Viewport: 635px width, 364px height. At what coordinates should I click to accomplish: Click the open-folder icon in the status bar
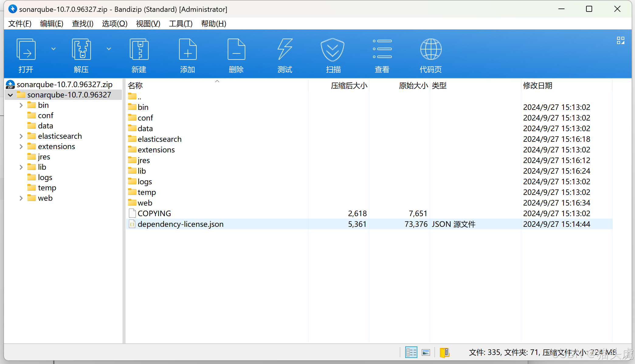445,352
